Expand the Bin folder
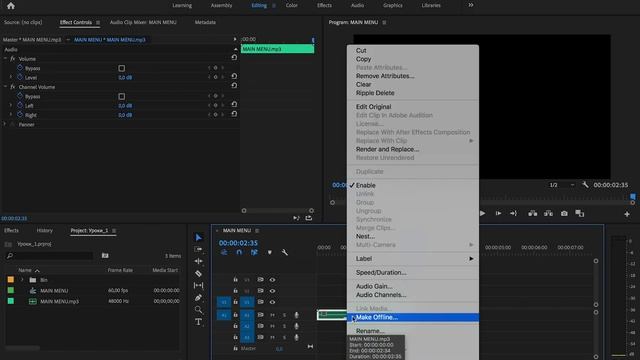 tap(22, 280)
